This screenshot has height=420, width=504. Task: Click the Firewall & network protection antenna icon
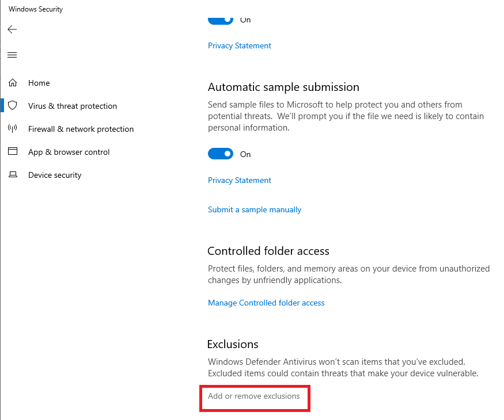(x=12, y=129)
